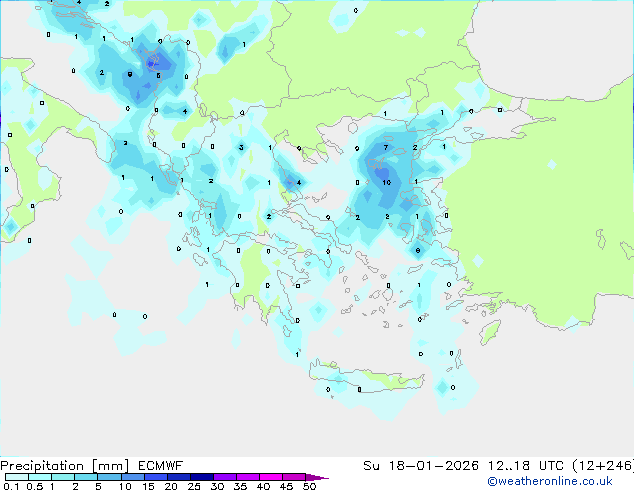Image resolution: width=634 pixels, height=490 pixels.
Task: Click the "12..18 UTC" time range
Action: click(526, 466)
